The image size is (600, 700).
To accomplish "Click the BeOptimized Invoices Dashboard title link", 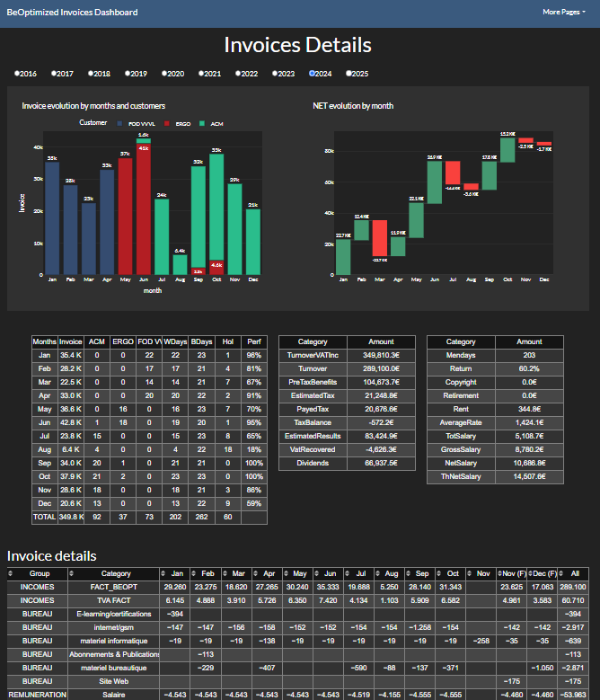I will tap(73, 13).
